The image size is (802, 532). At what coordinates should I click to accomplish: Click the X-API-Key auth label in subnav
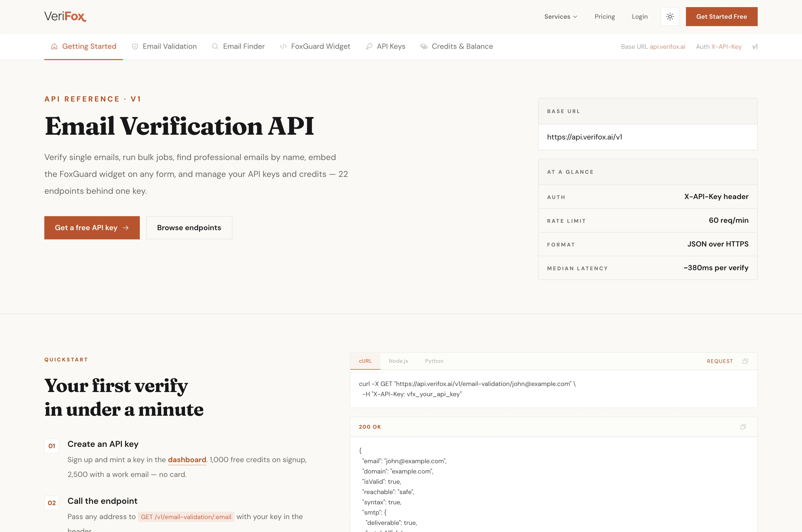pos(726,47)
